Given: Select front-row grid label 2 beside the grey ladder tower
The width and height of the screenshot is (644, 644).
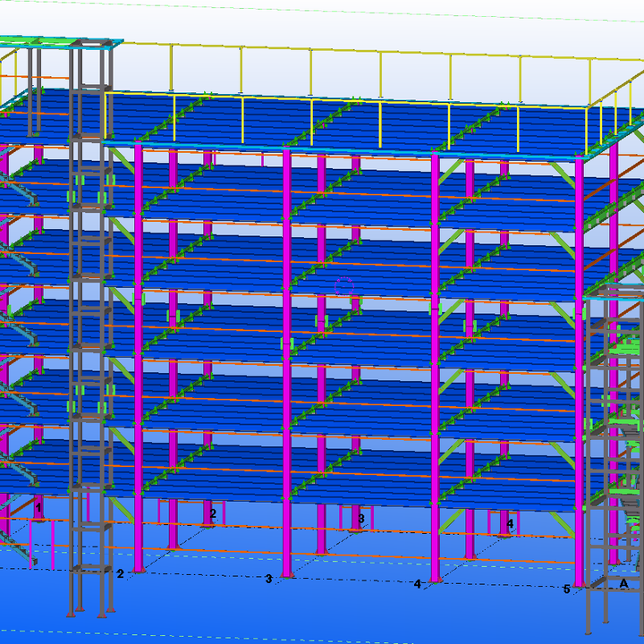Looking at the screenshot, I should point(120,573).
